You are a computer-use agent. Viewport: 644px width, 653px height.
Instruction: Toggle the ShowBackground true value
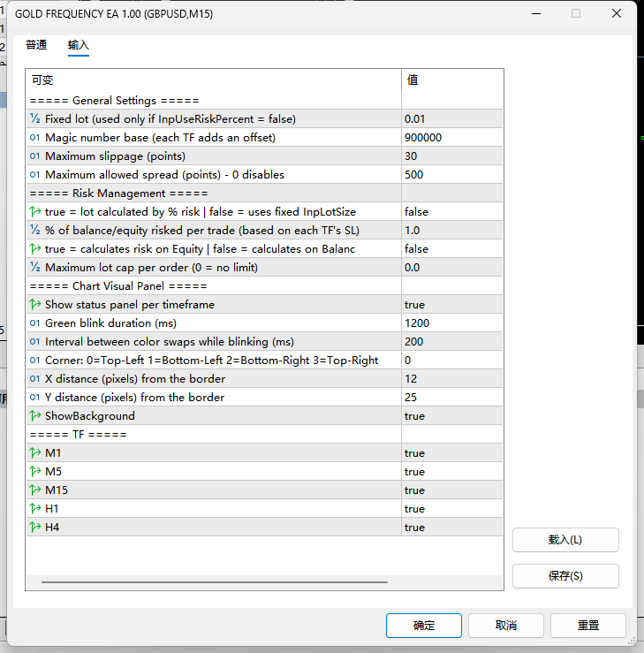click(x=452, y=415)
